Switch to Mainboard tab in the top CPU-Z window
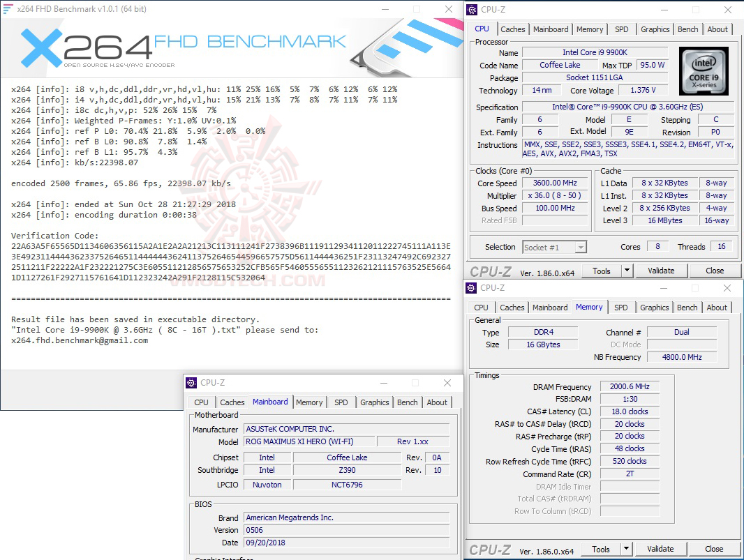This screenshot has height=560, width=744. (x=551, y=29)
